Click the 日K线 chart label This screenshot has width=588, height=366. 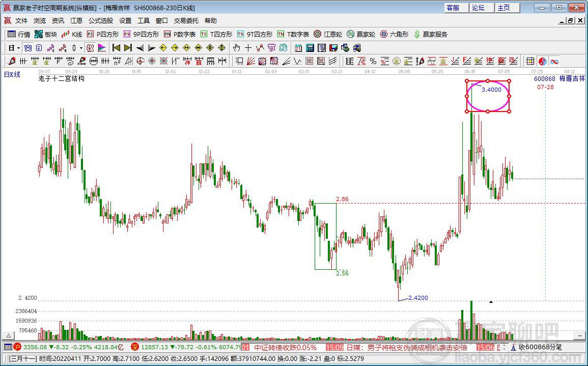[x=12, y=75]
